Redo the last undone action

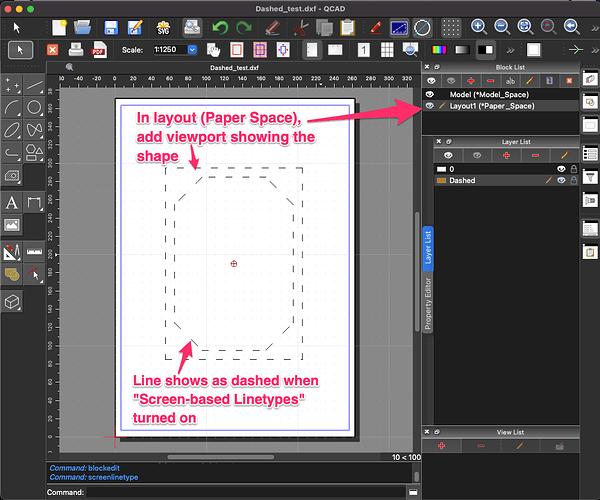pos(244,28)
